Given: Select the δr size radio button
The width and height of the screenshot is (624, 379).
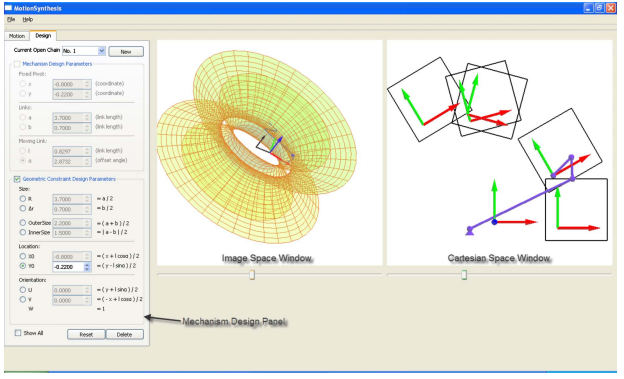Looking at the screenshot, I should pos(23,208).
